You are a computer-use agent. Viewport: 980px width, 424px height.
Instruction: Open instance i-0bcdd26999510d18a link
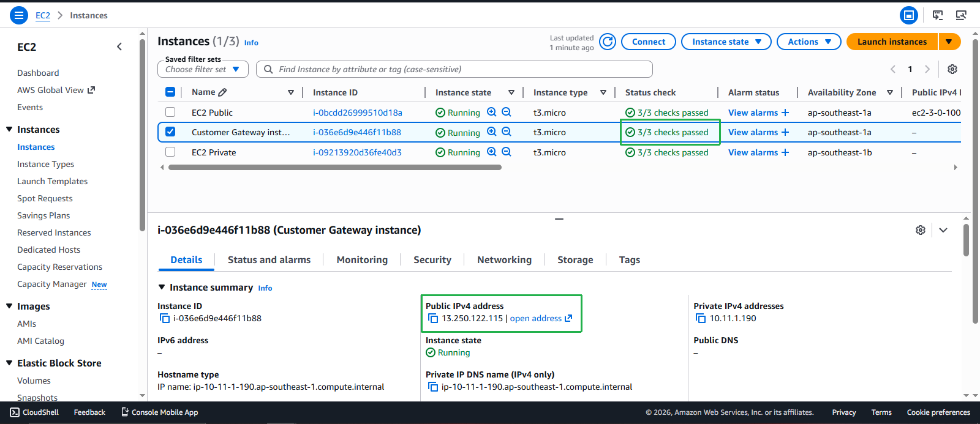[358, 113]
